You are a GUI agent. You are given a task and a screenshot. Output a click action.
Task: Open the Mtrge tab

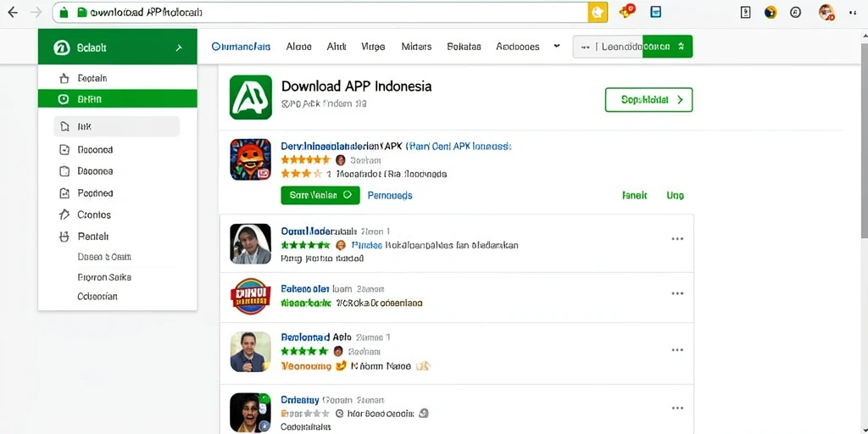pyautogui.click(x=373, y=47)
